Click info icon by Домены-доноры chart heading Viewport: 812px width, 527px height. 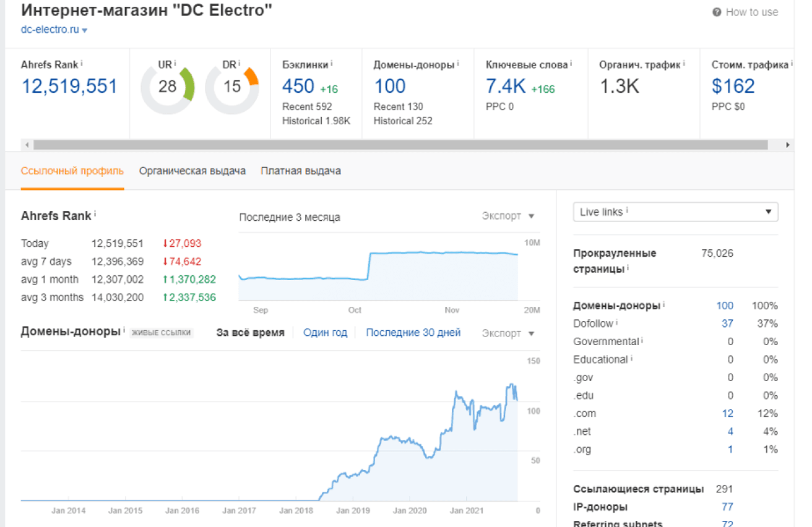[124, 330]
